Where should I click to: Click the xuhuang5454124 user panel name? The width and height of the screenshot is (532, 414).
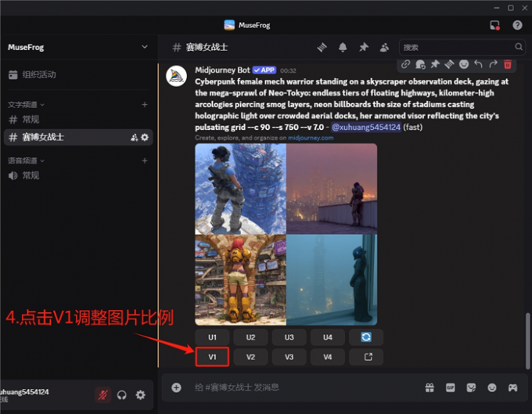pos(24,392)
